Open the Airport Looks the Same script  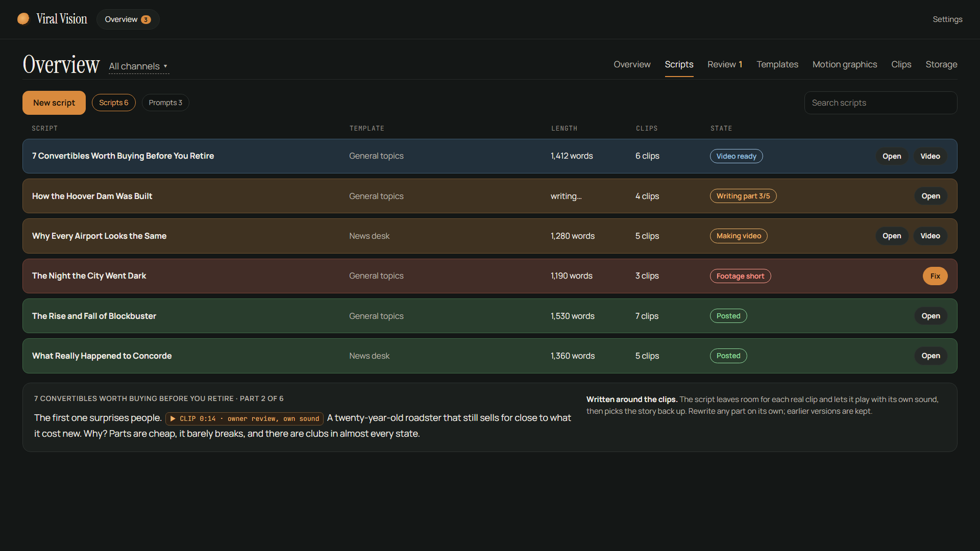click(x=892, y=236)
